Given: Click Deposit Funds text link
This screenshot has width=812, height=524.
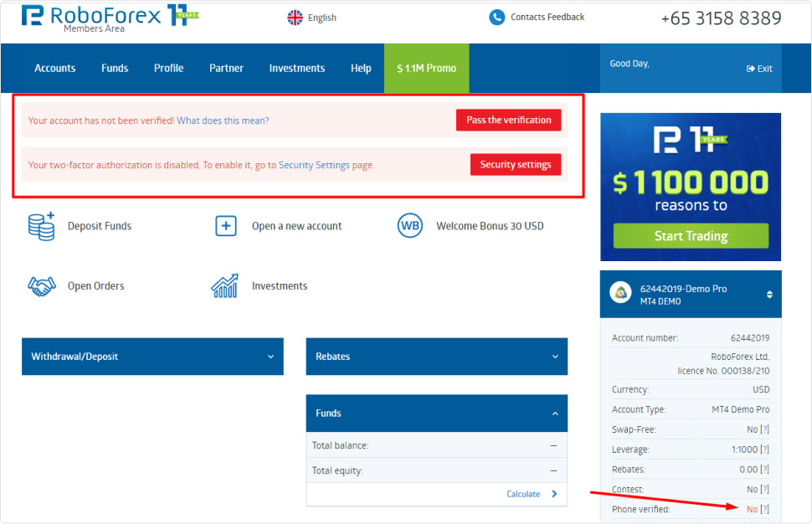Looking at the screenshot, I should point(100,226).
